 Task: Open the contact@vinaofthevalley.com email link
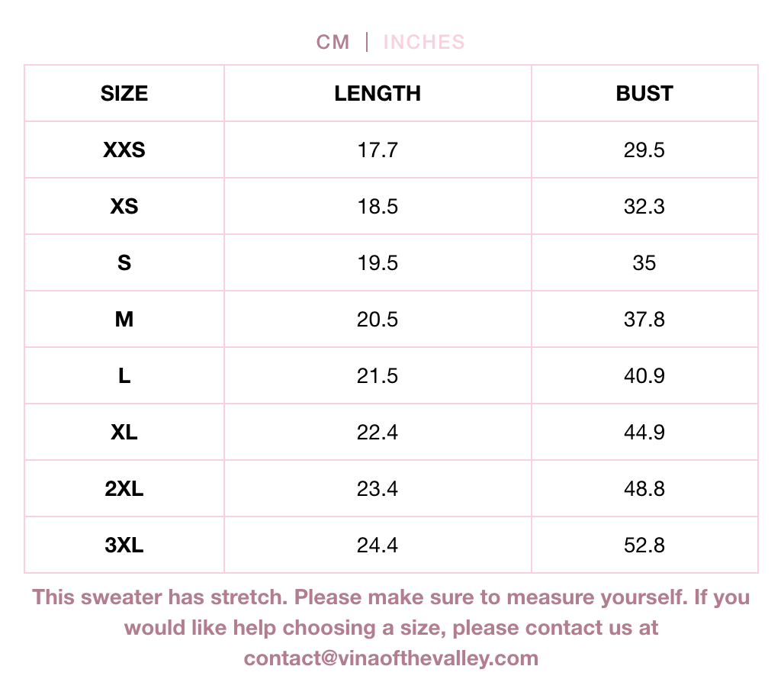(391, 658)
